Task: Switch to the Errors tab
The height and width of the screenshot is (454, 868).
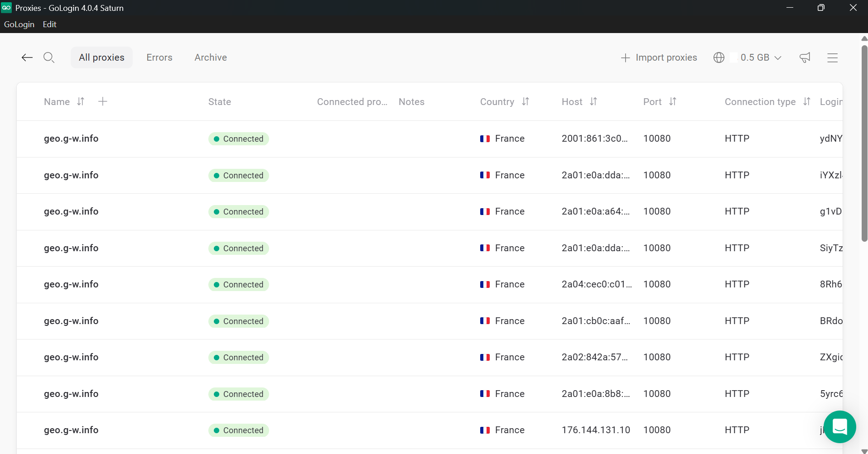Action: [159, 57]
